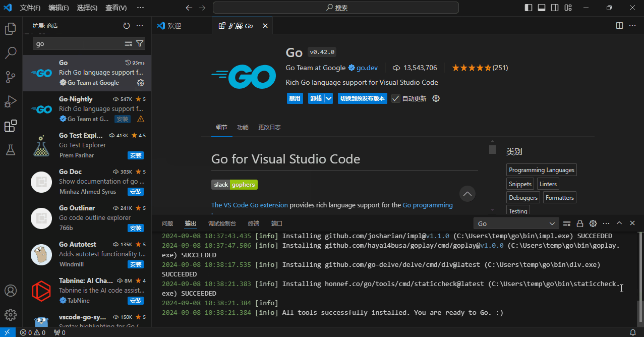The height and width of the screenshot is (337, 644).
Task: Open the extension filter funnel icon
Action: (x=140, y=43)
